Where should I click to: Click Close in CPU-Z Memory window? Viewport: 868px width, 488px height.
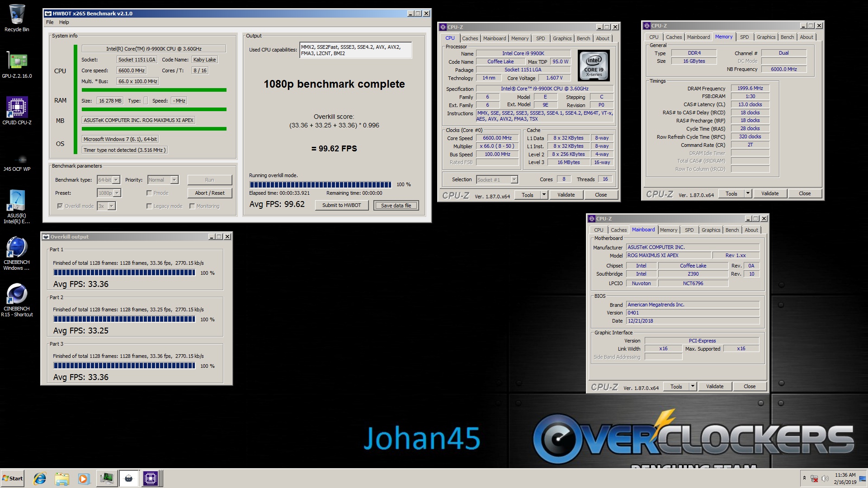pos(805,193)
